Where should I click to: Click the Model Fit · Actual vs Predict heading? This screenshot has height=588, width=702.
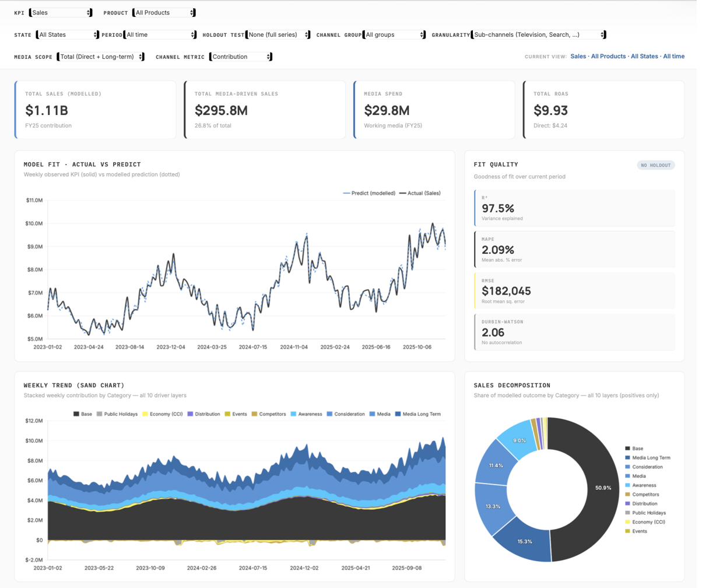coord(82,164)
